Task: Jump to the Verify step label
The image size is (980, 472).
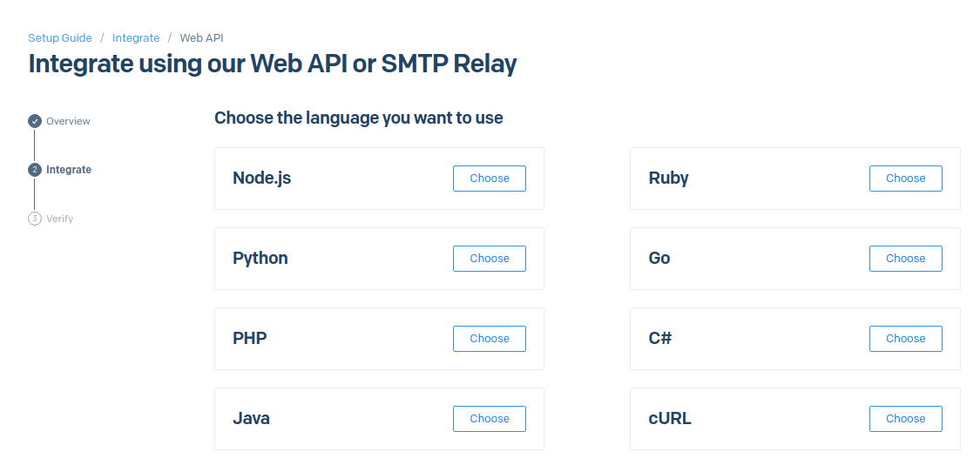Action: [x=60, y=219]
